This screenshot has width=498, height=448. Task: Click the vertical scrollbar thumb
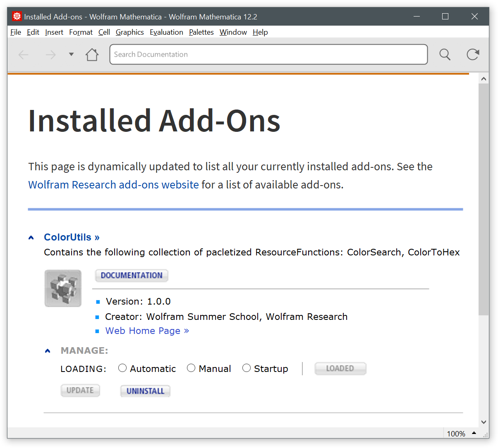[x=483, y=198]
